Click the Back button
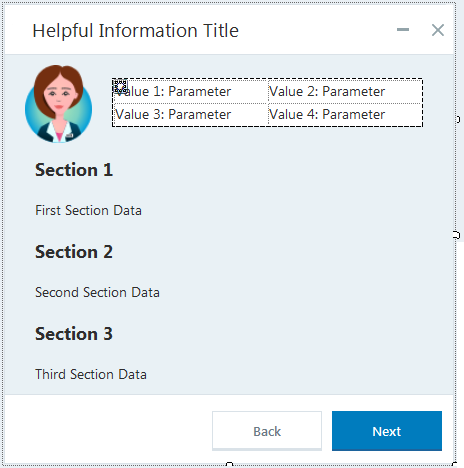This screenshot has height=468, width=464. point(267,431)
